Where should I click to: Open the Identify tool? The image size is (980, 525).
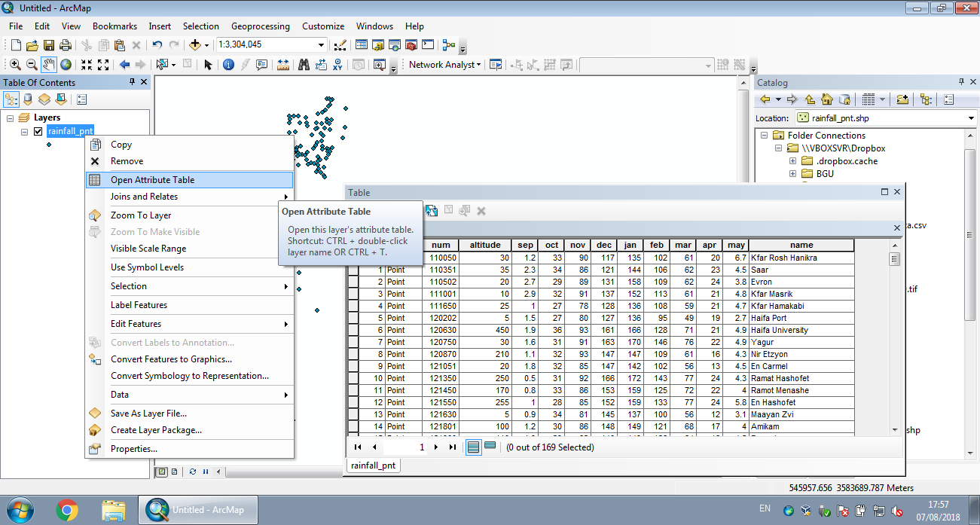tap(227, 65)
